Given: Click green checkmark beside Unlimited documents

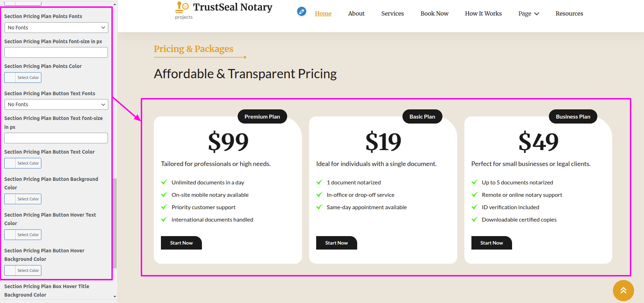Looking at the screenshot, I should coord(164,182).
